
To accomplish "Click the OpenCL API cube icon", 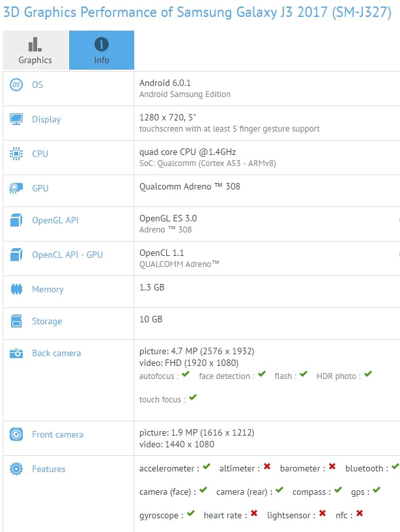I will pyautogui.click(x=16, y=255).
